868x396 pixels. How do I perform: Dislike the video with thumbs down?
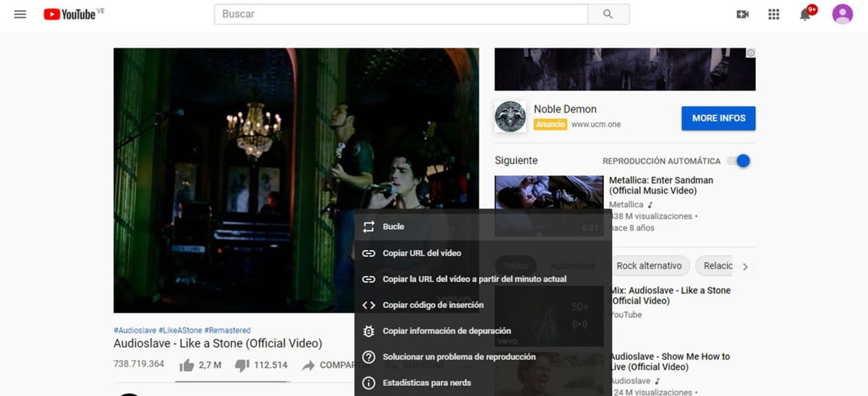[242, 365]
